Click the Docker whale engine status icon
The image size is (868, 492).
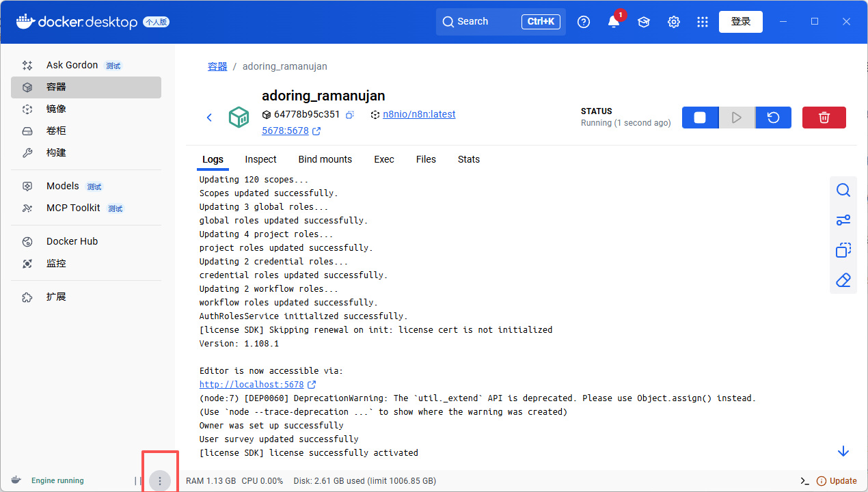pyautogui.click(x=16, y=480)
